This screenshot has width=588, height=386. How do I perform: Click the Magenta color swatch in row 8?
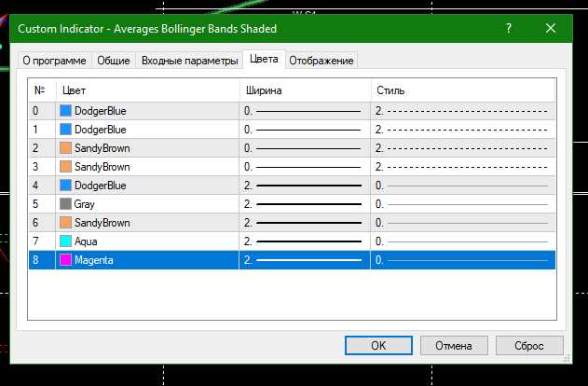click(x=65, y=259)
